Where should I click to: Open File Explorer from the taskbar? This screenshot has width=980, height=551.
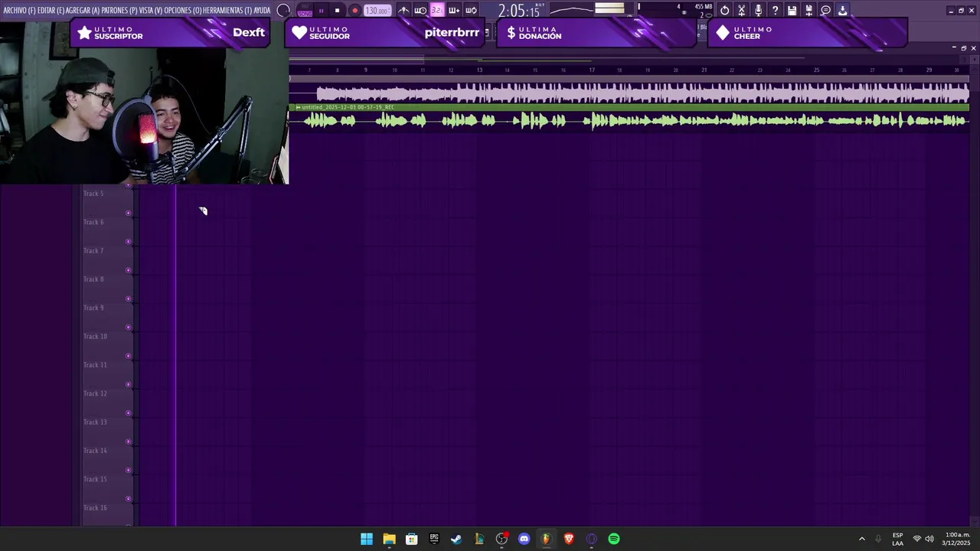point(389,539)
